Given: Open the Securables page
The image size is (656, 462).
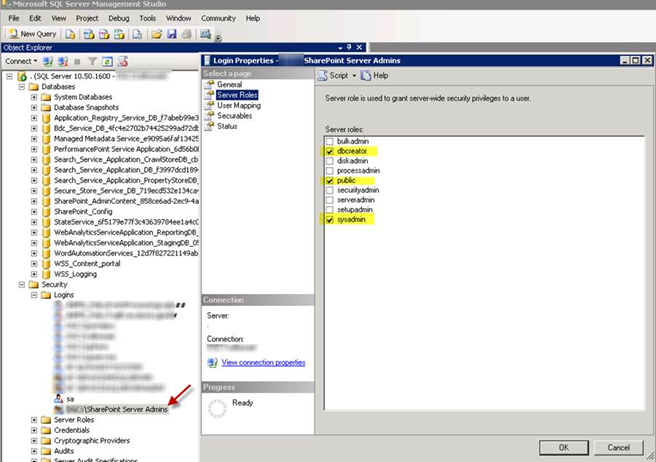Looking at the screenshot, I should click(234, 116).
